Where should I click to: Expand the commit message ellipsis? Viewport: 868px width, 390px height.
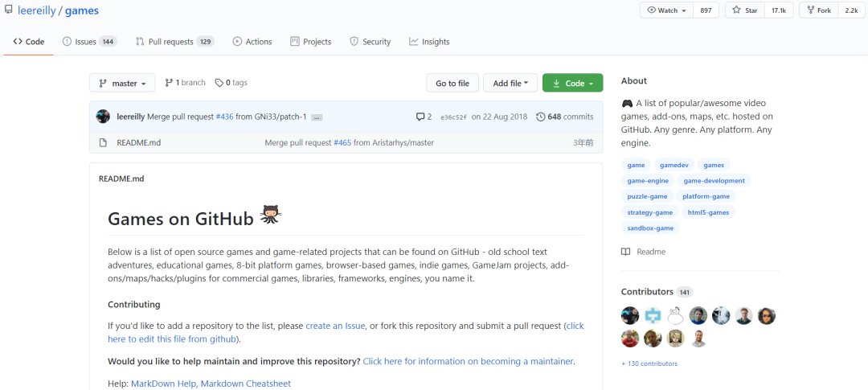click(317, 117)
